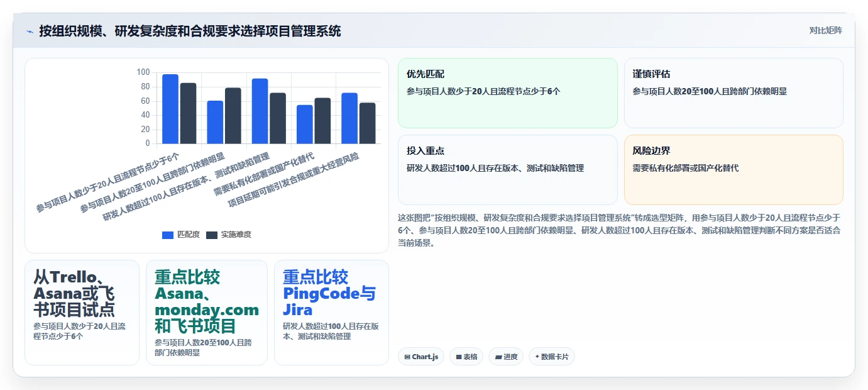
Task: Open the 谨慎评估 card
Action: coord(733,93)
